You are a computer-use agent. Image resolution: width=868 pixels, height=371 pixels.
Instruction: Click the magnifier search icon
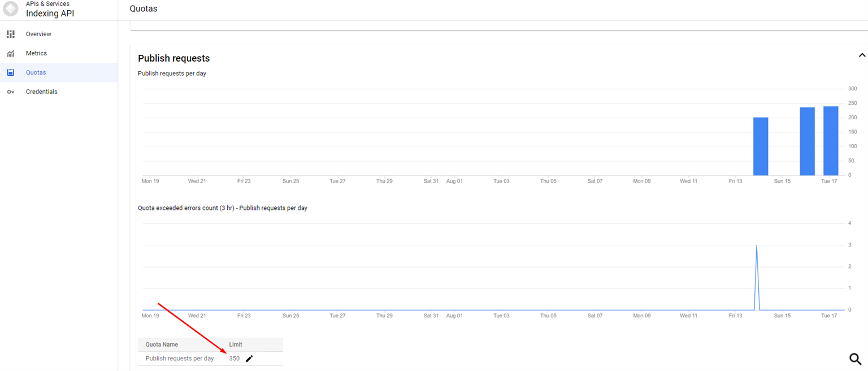(x=856, y=359)
